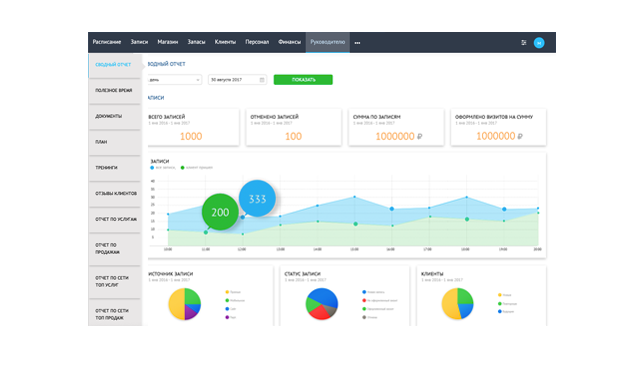Click the blue 333 chart bubble
The image size is (640, 367).
point(257,198)
